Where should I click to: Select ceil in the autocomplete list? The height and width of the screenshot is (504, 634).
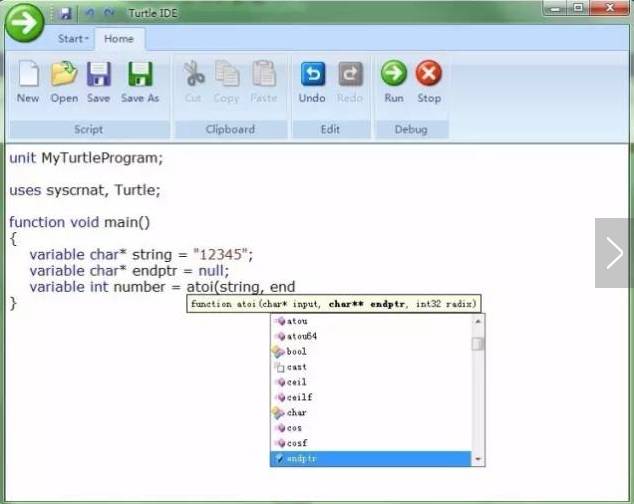[x=371, y=382]
